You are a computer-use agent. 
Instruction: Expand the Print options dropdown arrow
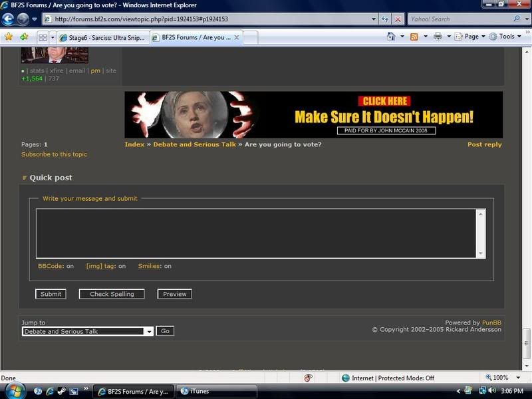point(448,37)
